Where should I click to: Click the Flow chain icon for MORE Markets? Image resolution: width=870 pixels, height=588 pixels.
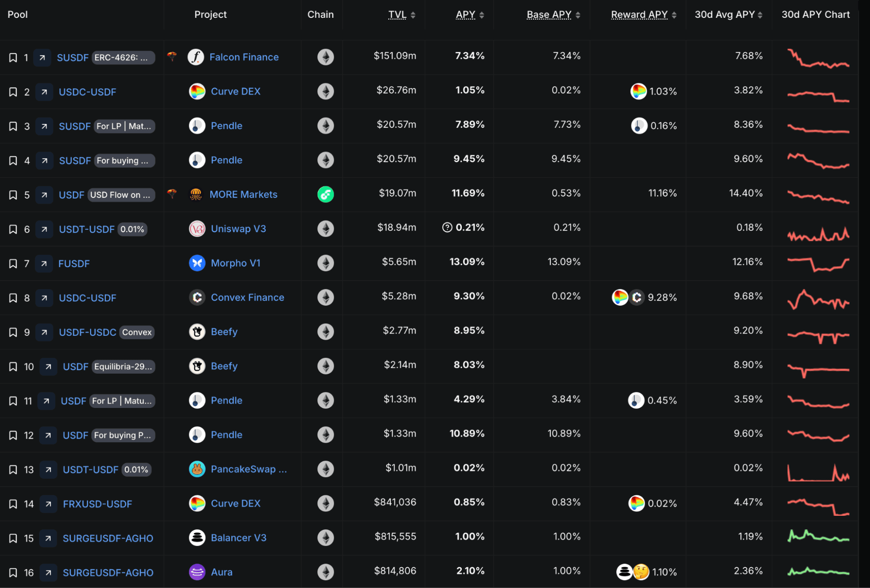[326, 194]
